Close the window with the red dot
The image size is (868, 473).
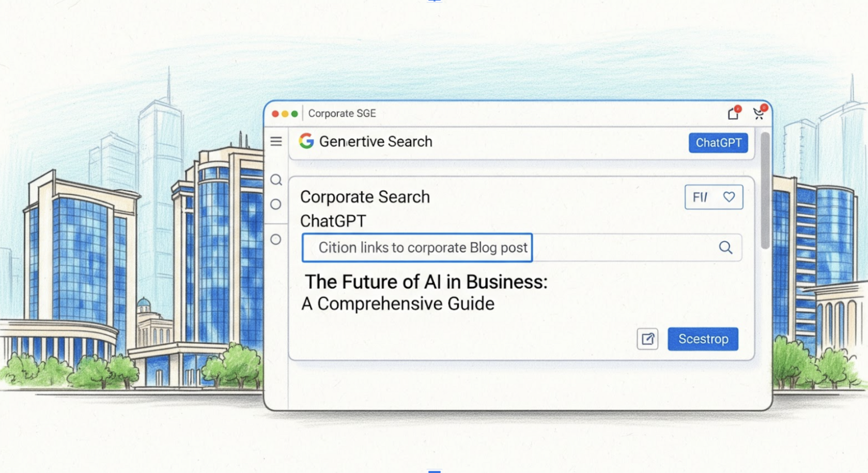[x=275, y=114]
